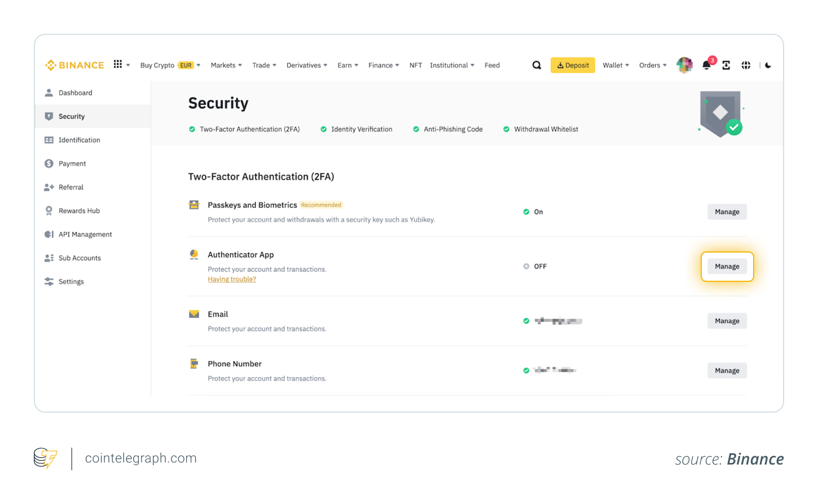Click the Security shield icon in sidebar

pos(49,116)
